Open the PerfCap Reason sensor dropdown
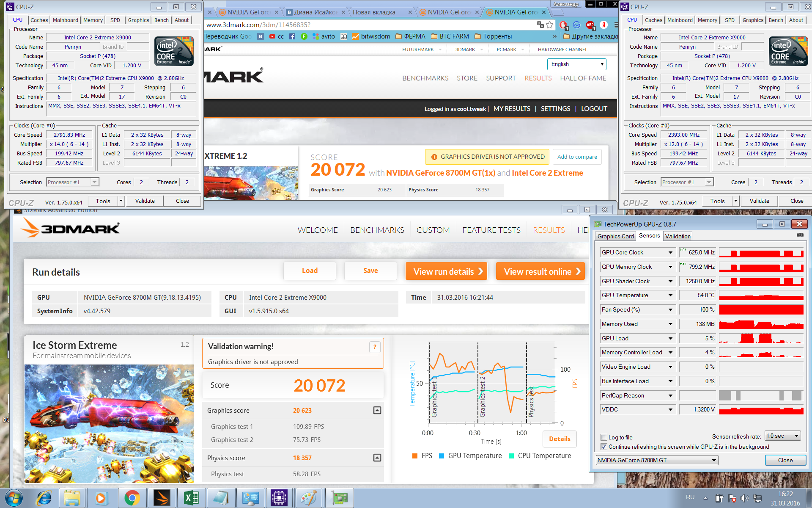This screenshot has height=508, width=812. [x=670, y=395]
